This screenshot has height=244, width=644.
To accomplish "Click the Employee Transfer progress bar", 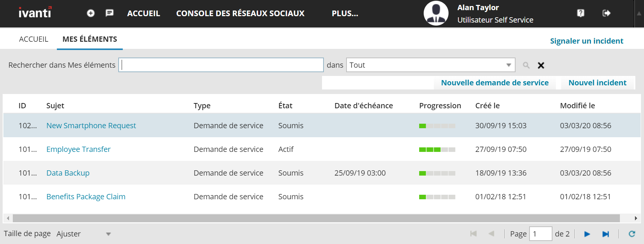I will [437, 150].
